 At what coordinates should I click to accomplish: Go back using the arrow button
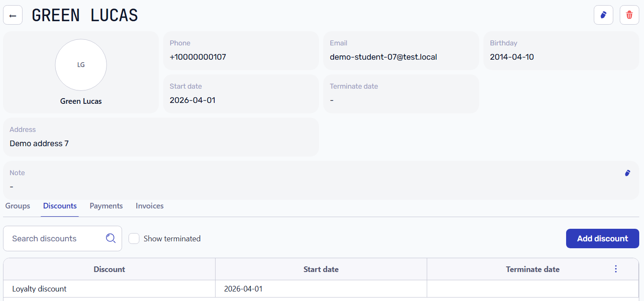(x=13, y=15)
